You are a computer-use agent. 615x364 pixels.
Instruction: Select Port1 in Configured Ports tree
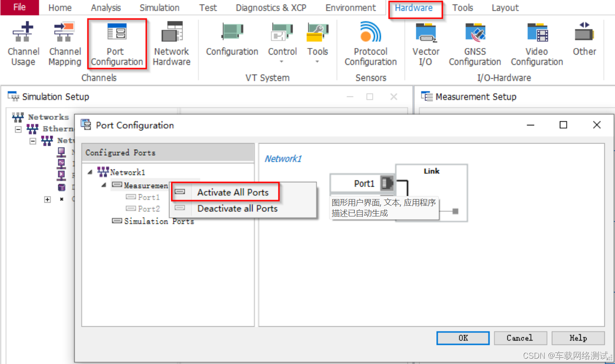149,197
